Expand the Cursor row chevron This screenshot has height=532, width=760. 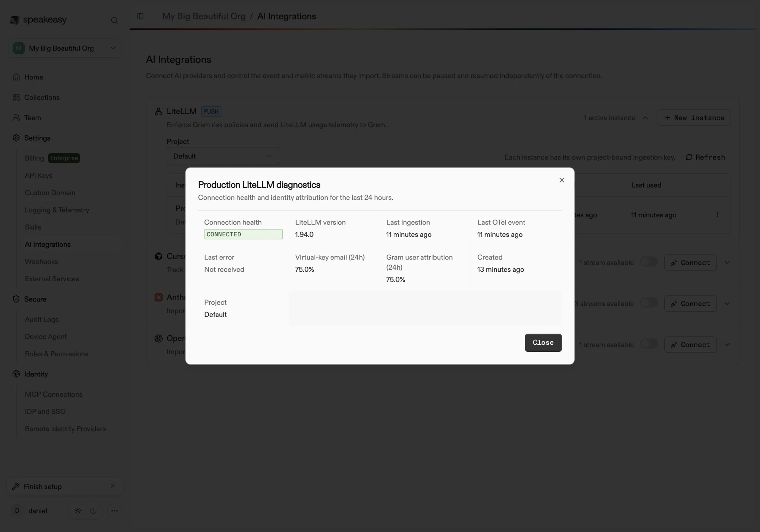coord(727,263)
